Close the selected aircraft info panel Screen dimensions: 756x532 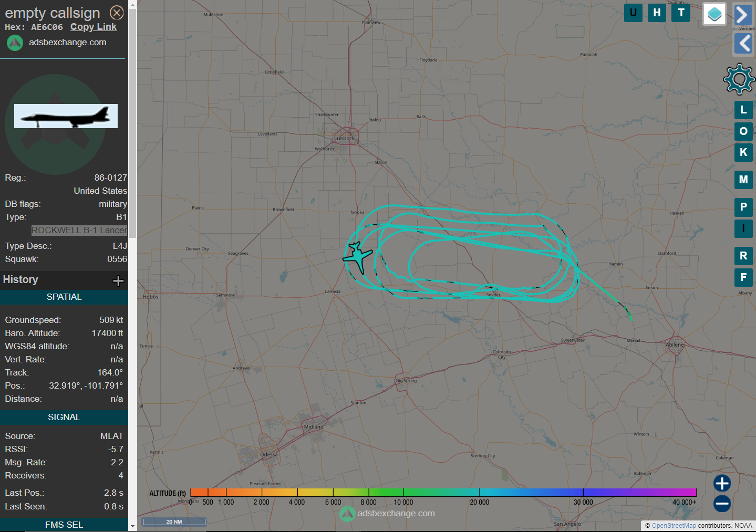click(x=117, y=13)
